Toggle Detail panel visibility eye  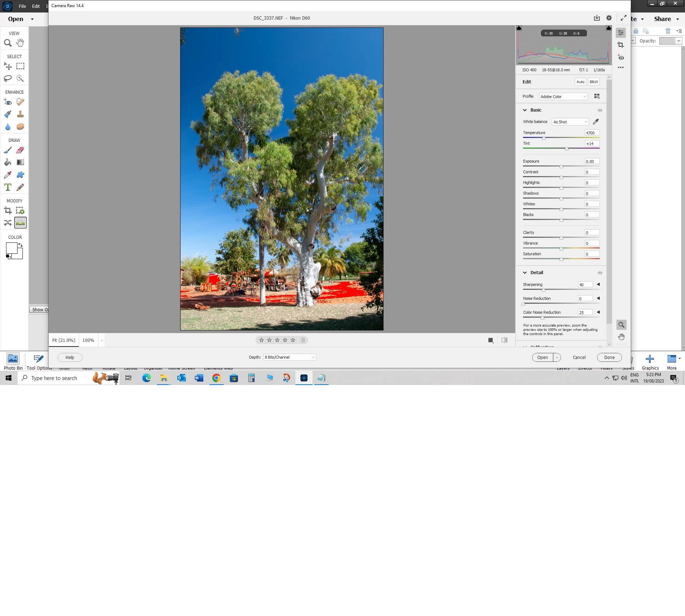(x=600, y=273)
